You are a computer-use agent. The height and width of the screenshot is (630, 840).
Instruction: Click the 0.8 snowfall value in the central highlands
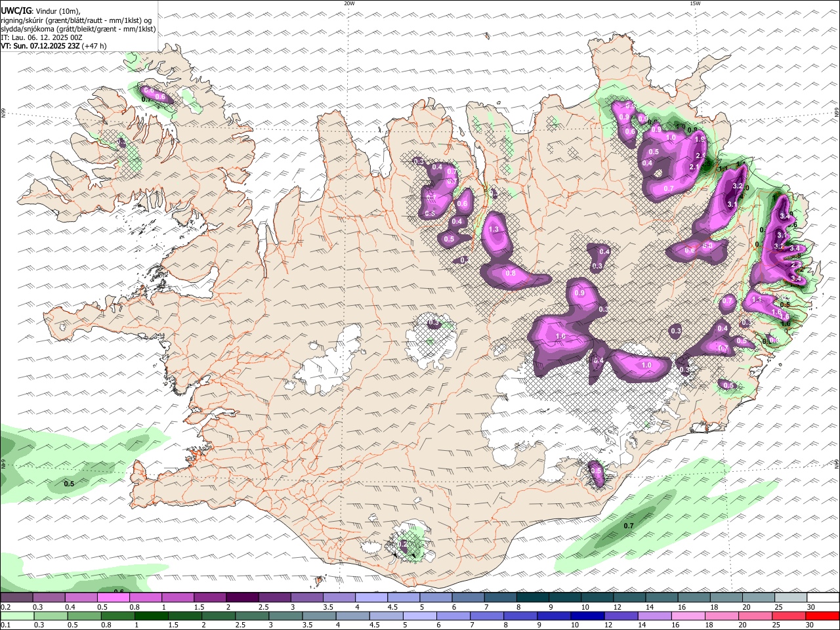pyautogui.click(x=510, y=273)
